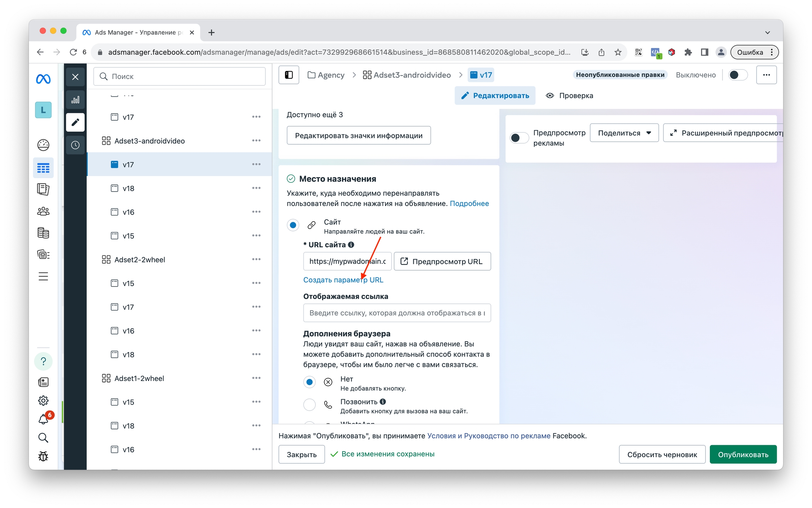Click the bug report icon
Screen dimensions: 812x508
[x=43, y=456]
